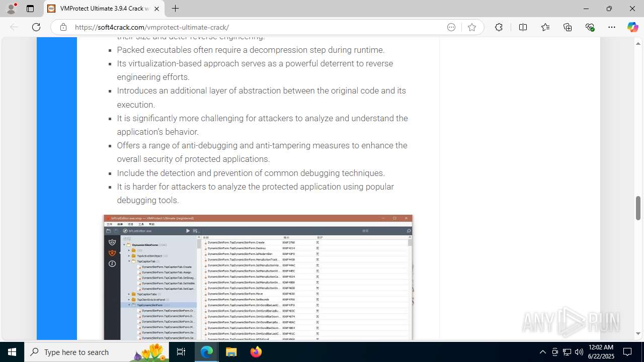Add this page to favorites star
Image resolution: width=644 pixels, height=362 pixels.
point(471,27)
